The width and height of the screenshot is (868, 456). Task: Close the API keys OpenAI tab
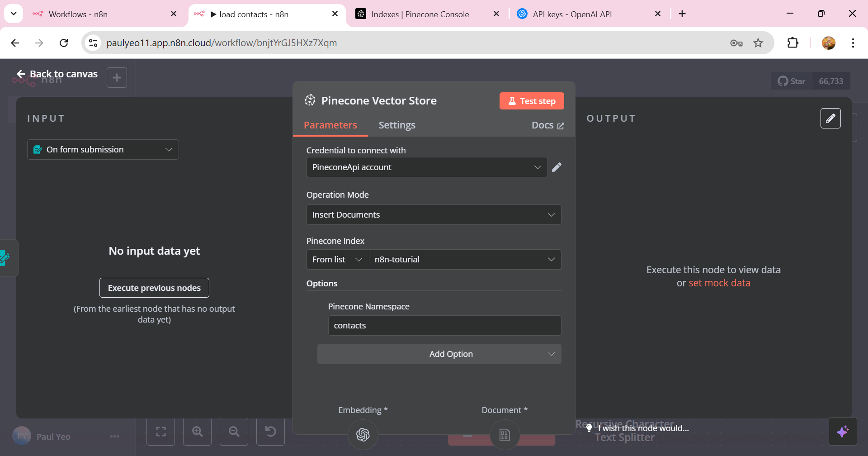[x=658, y=14]
